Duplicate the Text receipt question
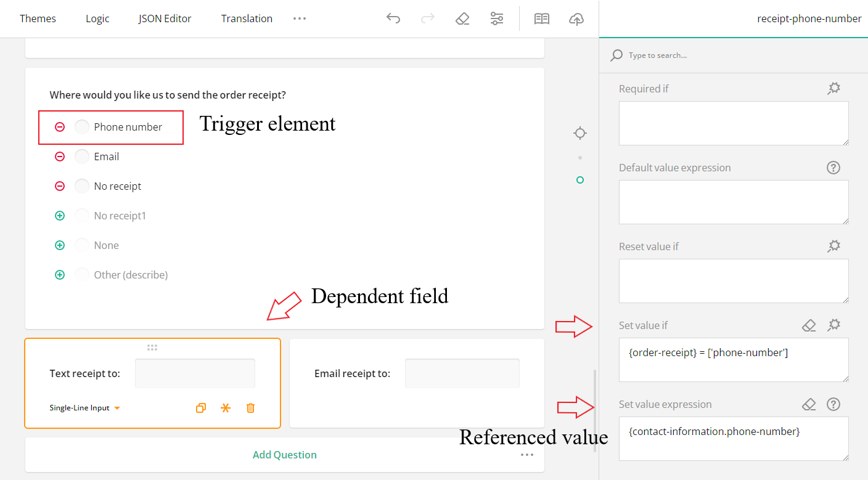Image resolution: width=868 pixels, height=480 pixels. pos(200,407)
